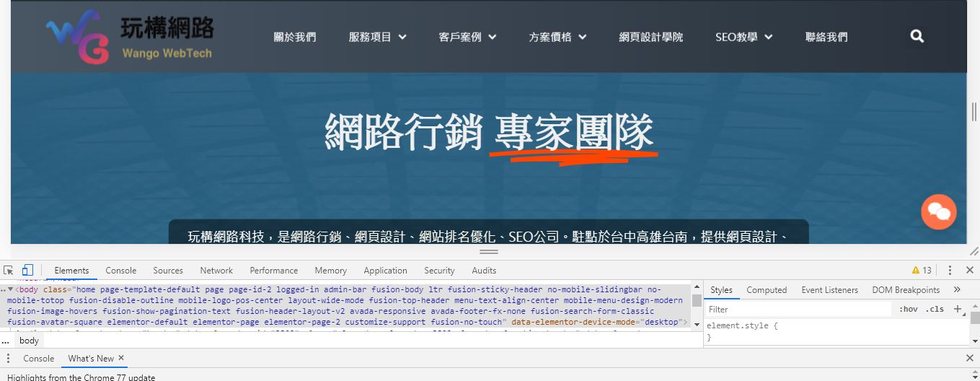Viewport: 980px width, 381px height.
Task: Open the drawer three-dot menu
Action: tap(9, 359)
